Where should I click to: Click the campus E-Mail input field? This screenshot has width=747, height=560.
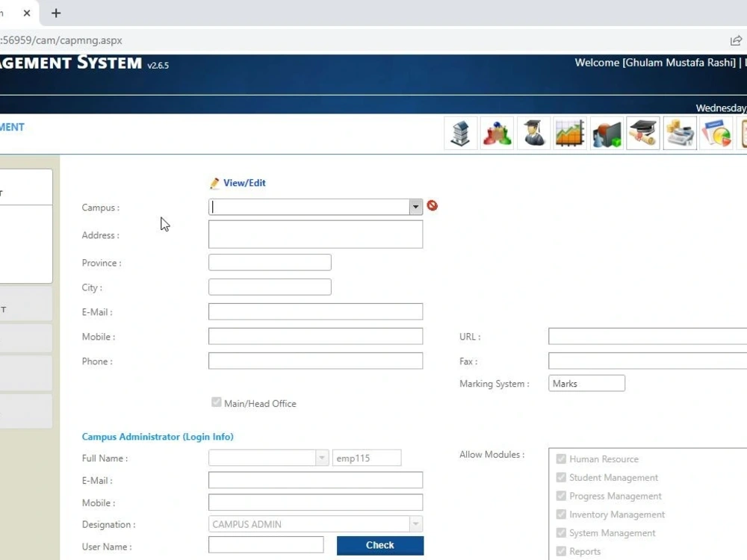pos(315,311)
